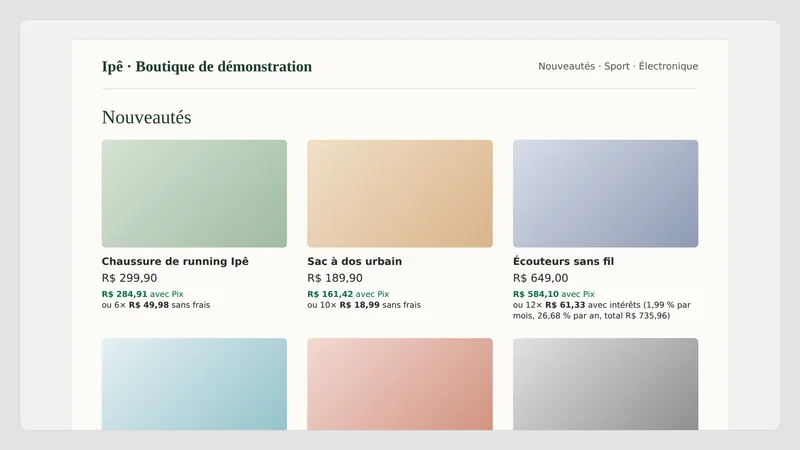Image resolution: width=800 pixels, height=450 pixels.
Task: Select the price R$ 299,90
Action: (x=130, y=278)
